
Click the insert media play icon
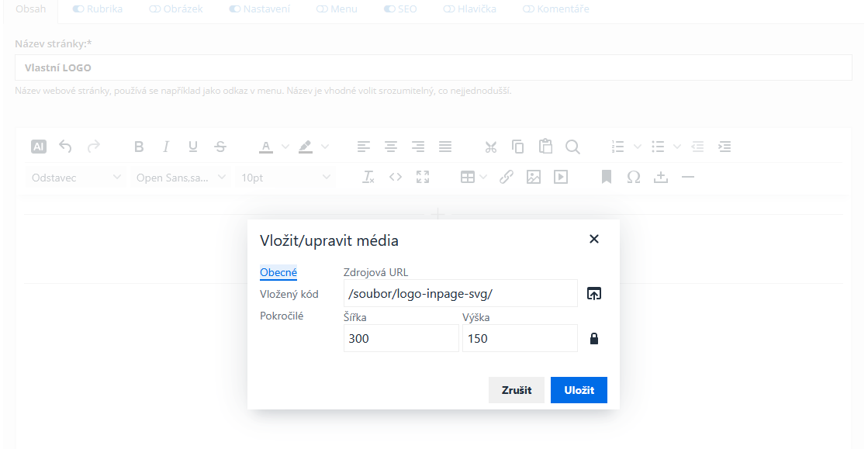click(560, 178)
